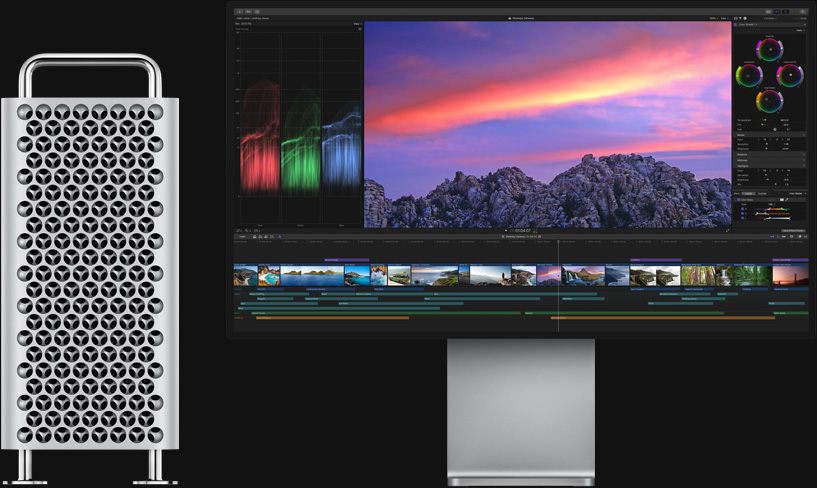Toggle the timeline layout toolbar button
This screenshot has width=817, height=488.
777,11
